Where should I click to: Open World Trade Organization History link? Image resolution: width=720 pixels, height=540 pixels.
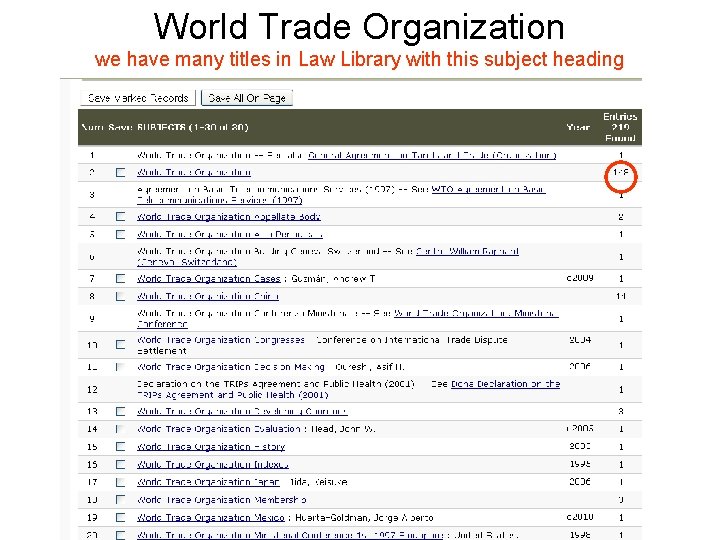(211, 447)
